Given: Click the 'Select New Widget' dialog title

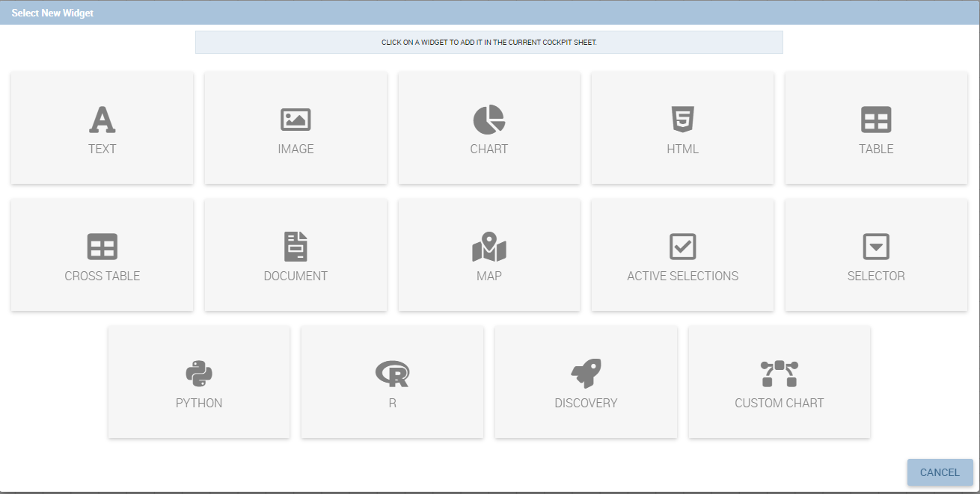Looking at the screenshot, I should point(52,13).
